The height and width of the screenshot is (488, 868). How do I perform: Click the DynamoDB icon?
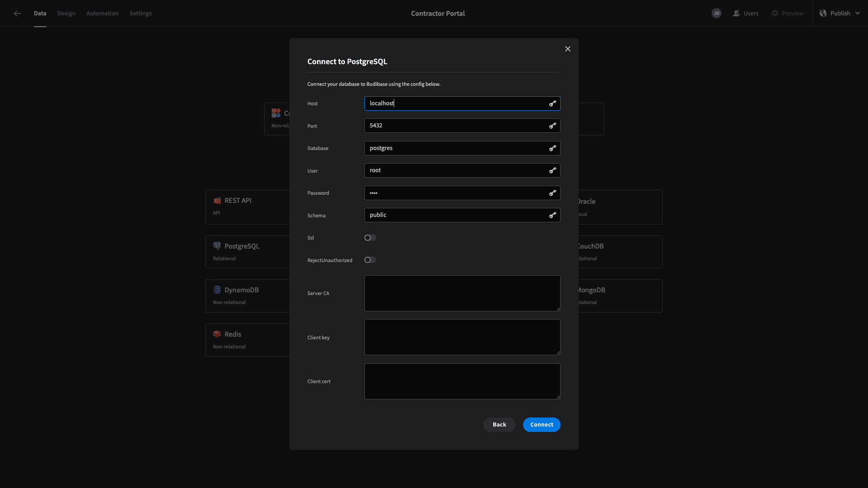[x=217, y=290]
